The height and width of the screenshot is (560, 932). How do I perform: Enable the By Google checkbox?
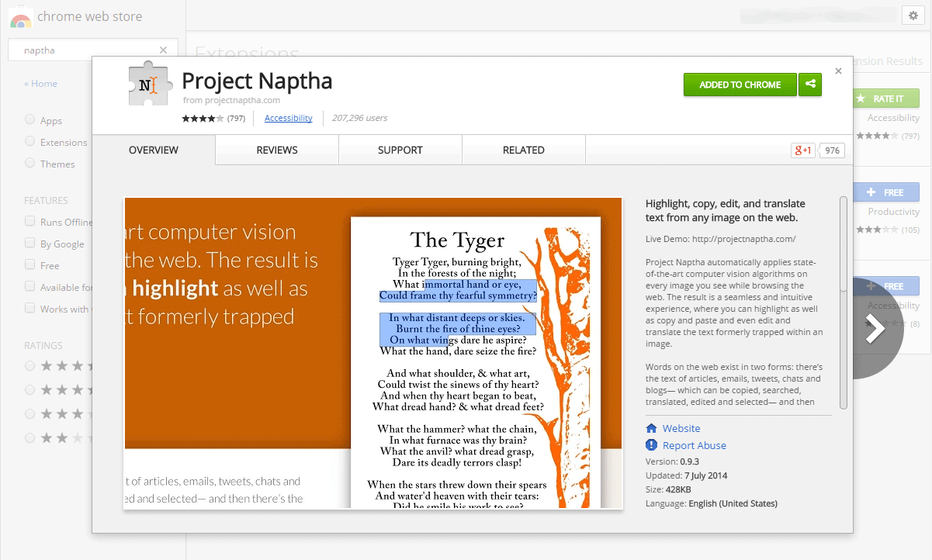tap(30, 244)
